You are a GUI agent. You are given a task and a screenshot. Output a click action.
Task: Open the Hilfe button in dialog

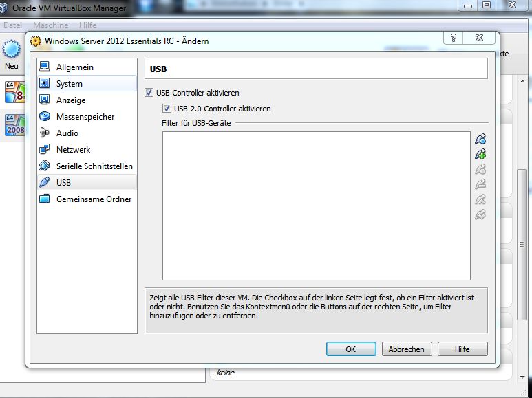[x=462, y=349]
